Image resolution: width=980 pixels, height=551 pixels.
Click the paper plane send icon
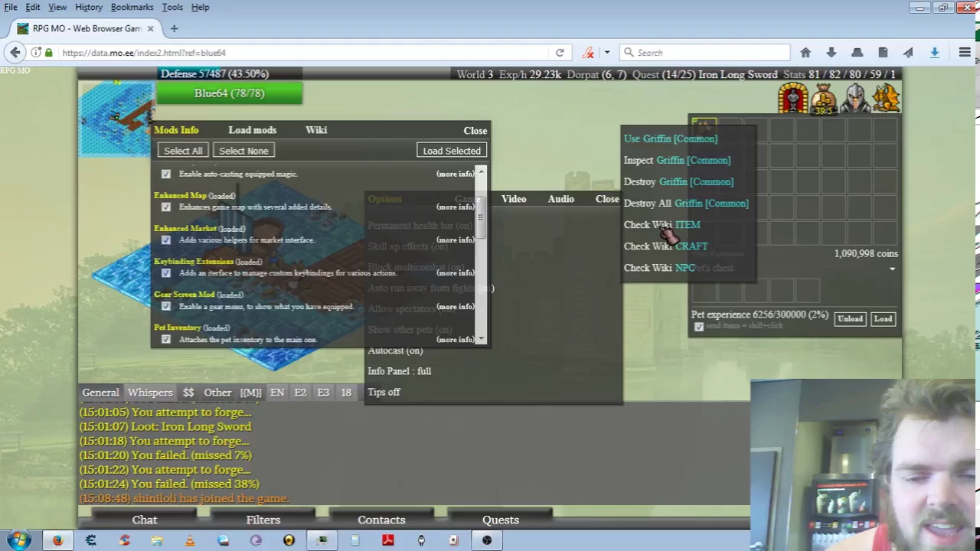click(908, 52)
